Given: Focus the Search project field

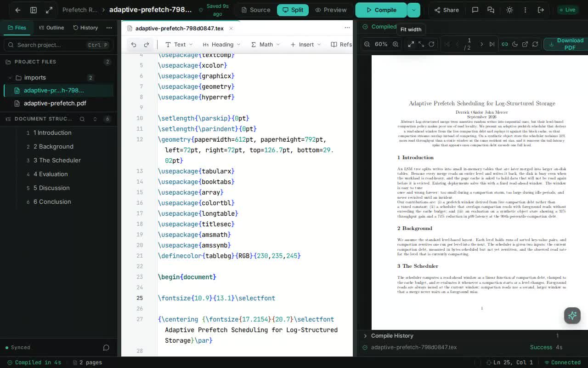Looking at the screenshot, I should point(58,45).
